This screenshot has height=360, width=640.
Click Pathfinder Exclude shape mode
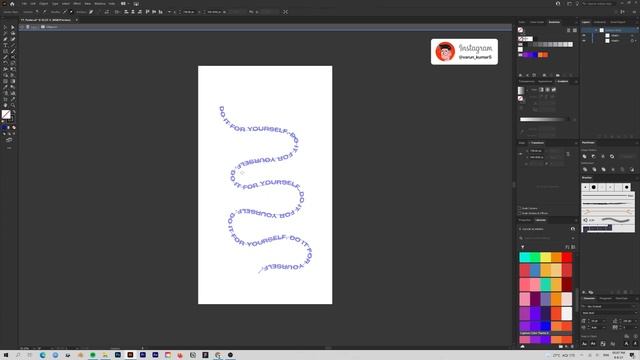612,156
